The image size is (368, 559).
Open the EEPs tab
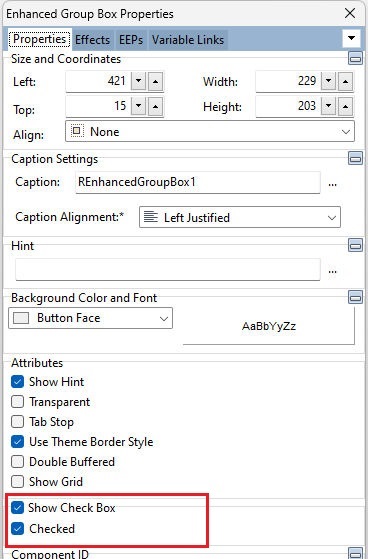point(131,40)
